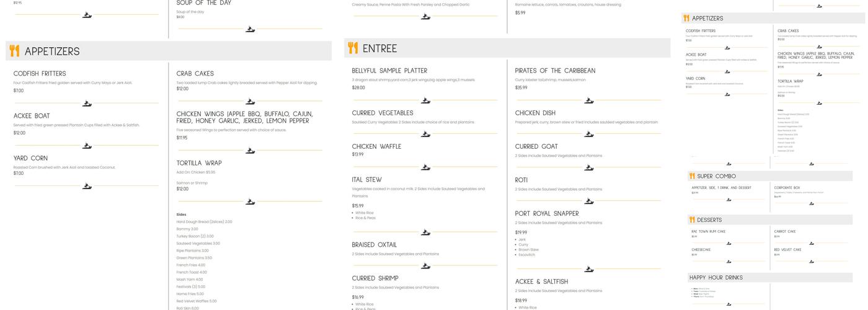The width and height of the screenshot is (868, 310).
Task: Click TORTILLA WRAP title in the large Appetizers section
Action: click(199, 163)
